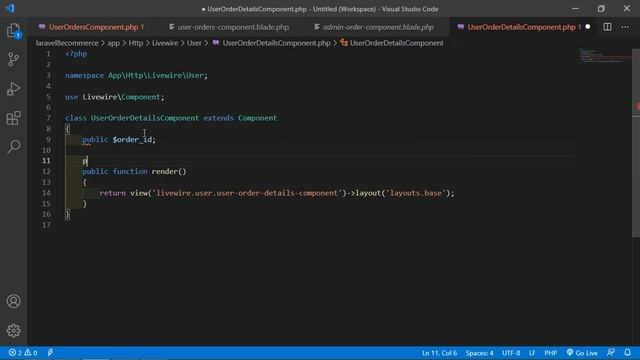Click the extends Component keyword text

pyautogui.click(x=240, y=118)
